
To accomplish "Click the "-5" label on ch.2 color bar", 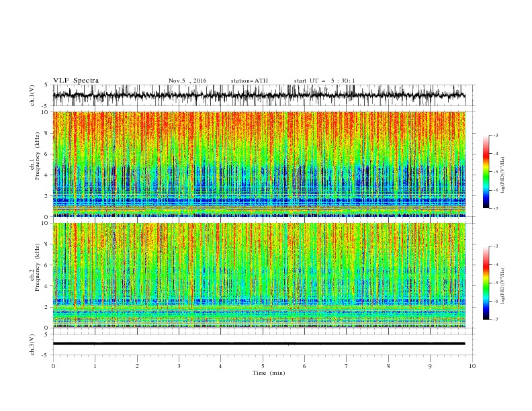I will point(496,283).
